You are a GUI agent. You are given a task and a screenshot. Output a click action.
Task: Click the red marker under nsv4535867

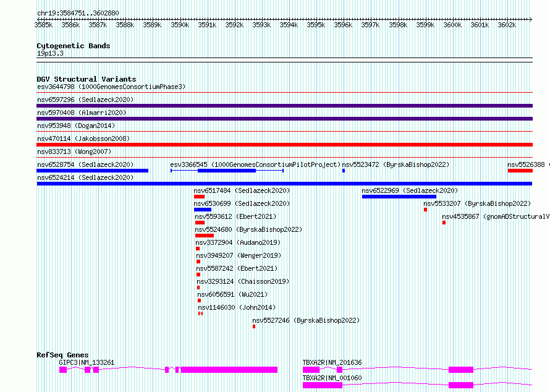pos(444,223)
